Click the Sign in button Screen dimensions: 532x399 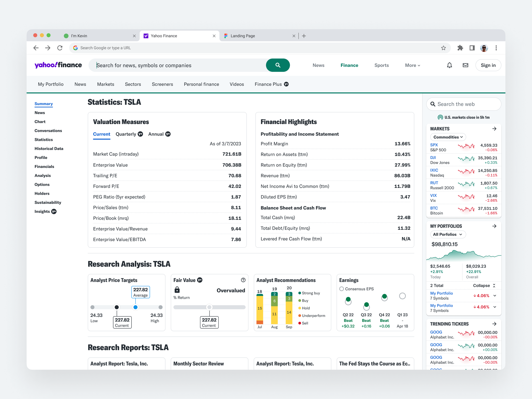pyautogui.click(x=488, y=65)
